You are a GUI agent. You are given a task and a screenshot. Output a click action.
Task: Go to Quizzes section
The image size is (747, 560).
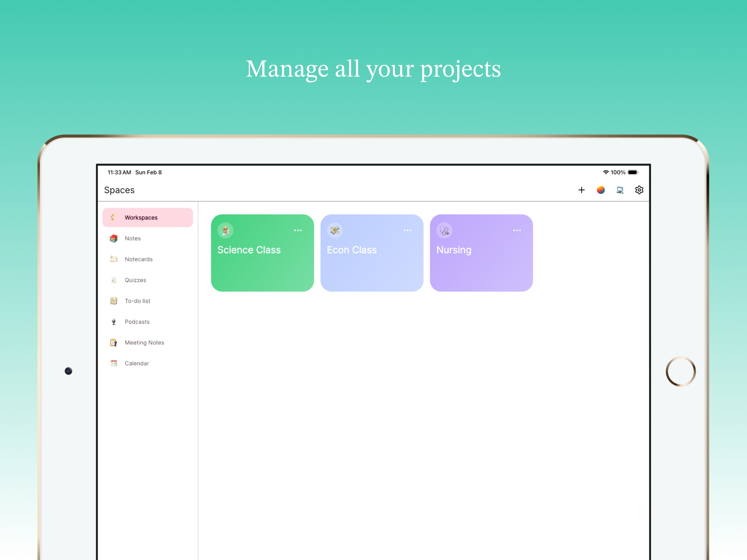click(148, 280)
